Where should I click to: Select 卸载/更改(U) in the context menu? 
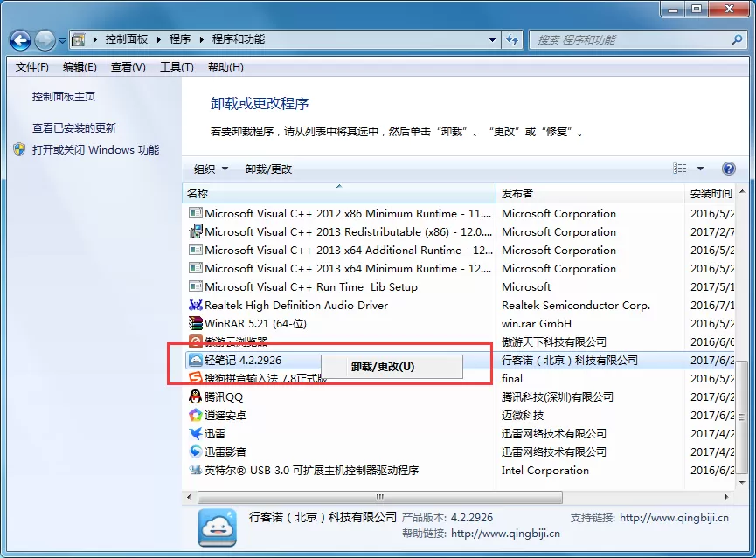tap(392, 367)
